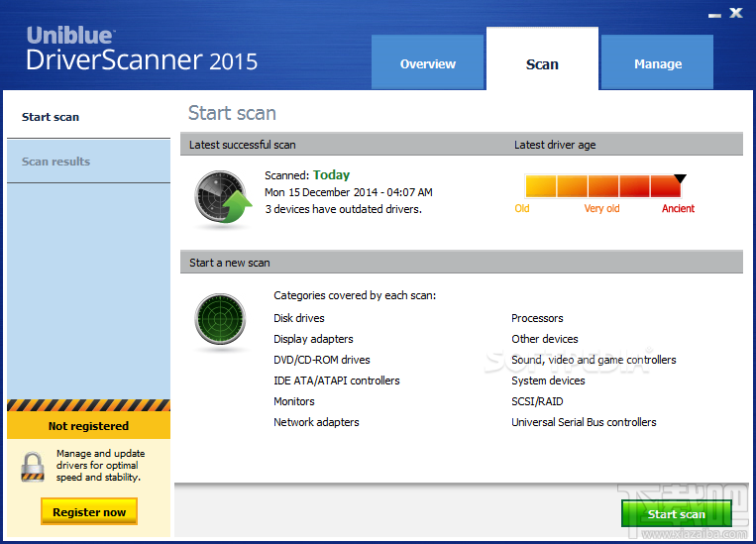Click the radar icon with green arrow
This screenshot has width=756, height=544.
[223, 197]
